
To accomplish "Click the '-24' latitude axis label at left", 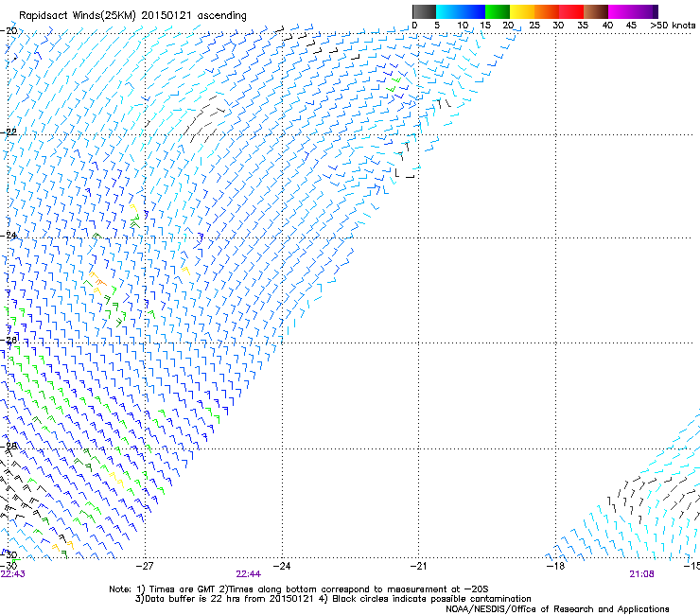I will coord(9,236).
